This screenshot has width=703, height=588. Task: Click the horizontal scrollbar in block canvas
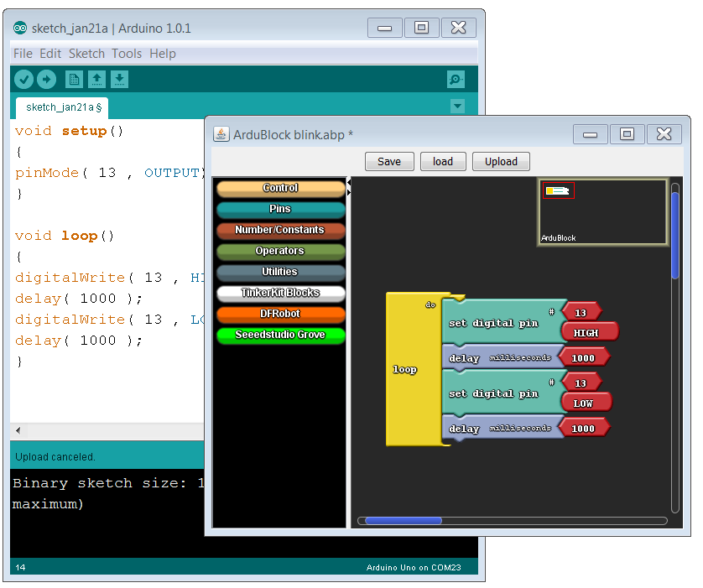click(x=403, y=521)
